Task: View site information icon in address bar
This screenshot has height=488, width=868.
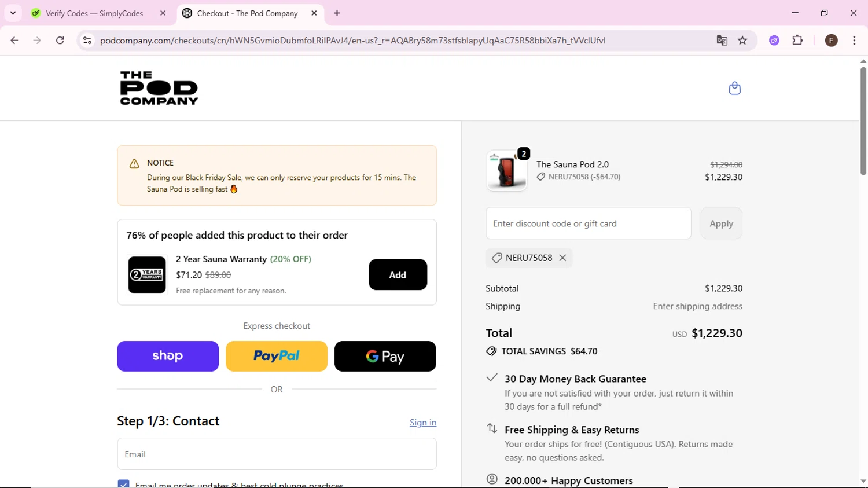Action: point(87,41)
